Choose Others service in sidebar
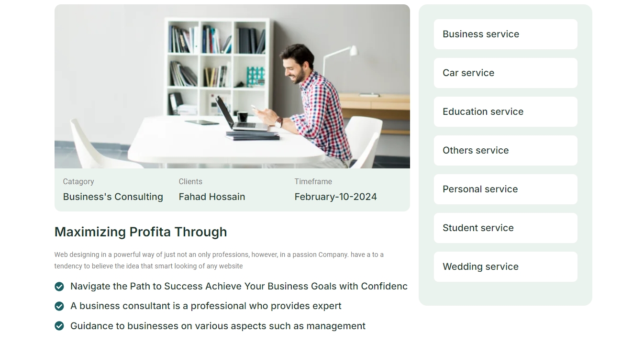The height and width of the screenshot is (344, 644). click(505, 150)
